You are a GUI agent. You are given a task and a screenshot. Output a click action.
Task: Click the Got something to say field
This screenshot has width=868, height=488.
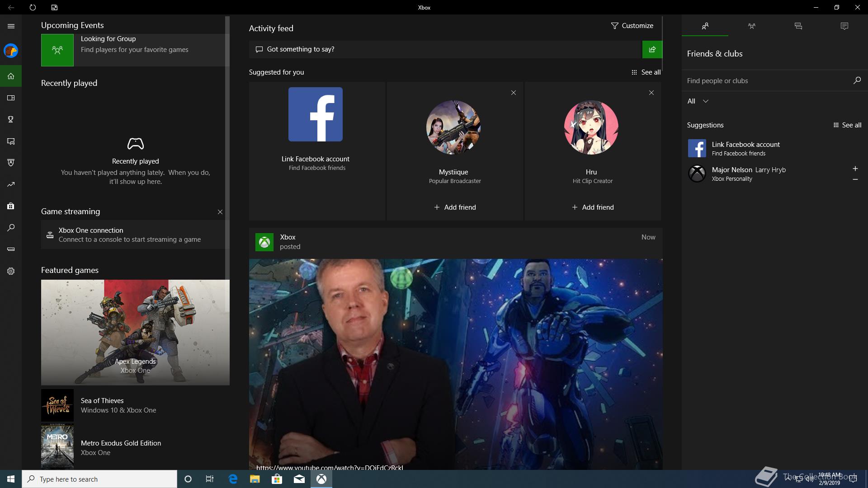coord(445,49)
